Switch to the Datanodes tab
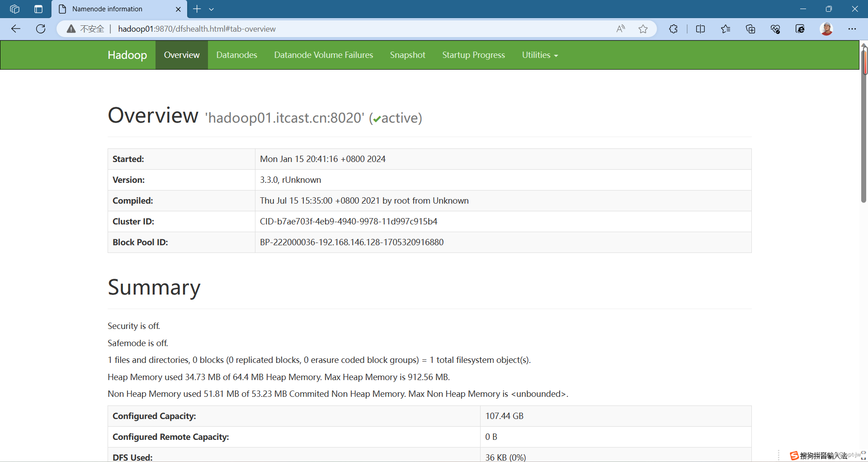Image resolution: width=868 pixels, height=462 pixels. click(236, 55)
